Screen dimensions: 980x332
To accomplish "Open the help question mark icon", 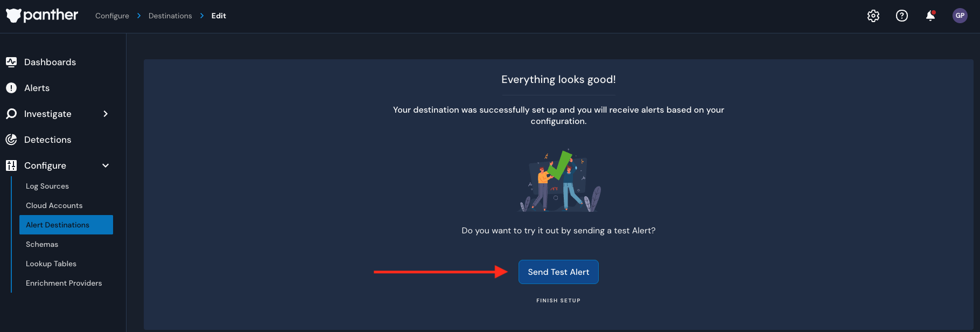I will pos(902,16).
